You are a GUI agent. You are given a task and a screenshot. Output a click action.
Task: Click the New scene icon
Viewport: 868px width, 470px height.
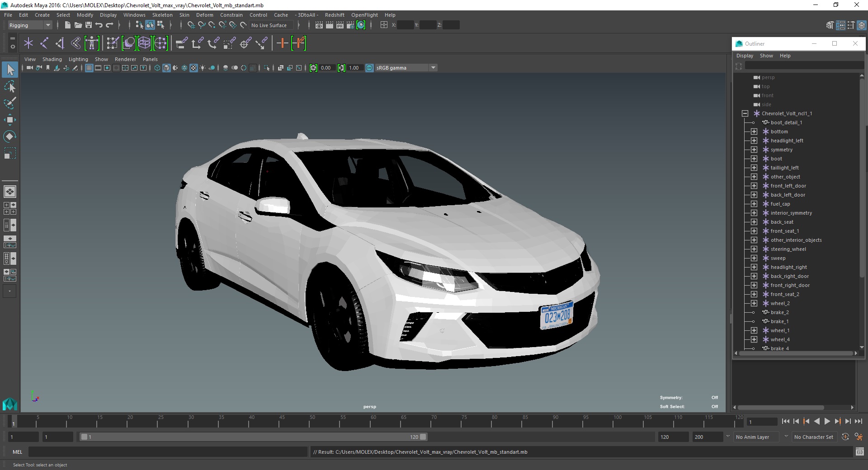pos(67,25)
